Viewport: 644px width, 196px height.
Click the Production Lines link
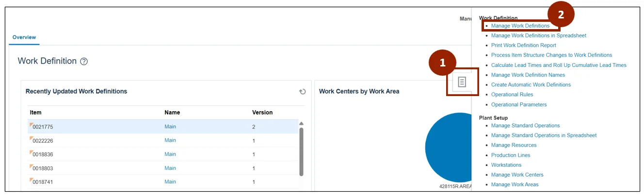click(510, 155)
